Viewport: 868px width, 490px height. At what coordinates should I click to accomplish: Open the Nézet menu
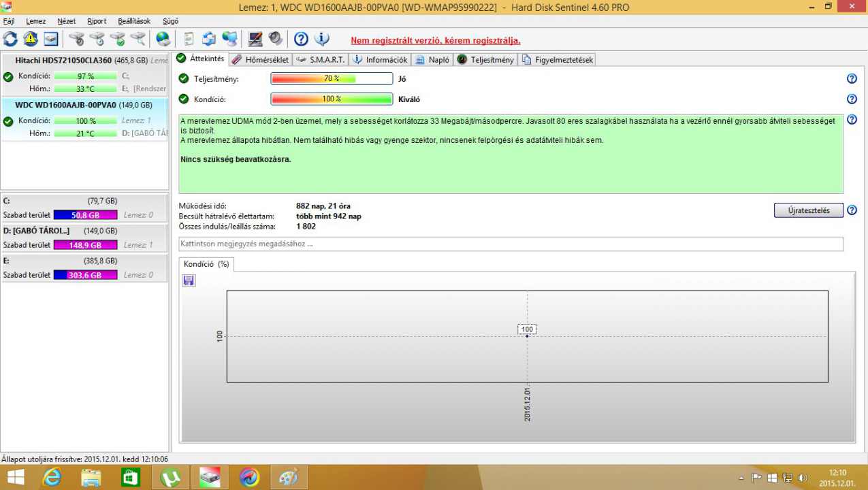point(67,21)
